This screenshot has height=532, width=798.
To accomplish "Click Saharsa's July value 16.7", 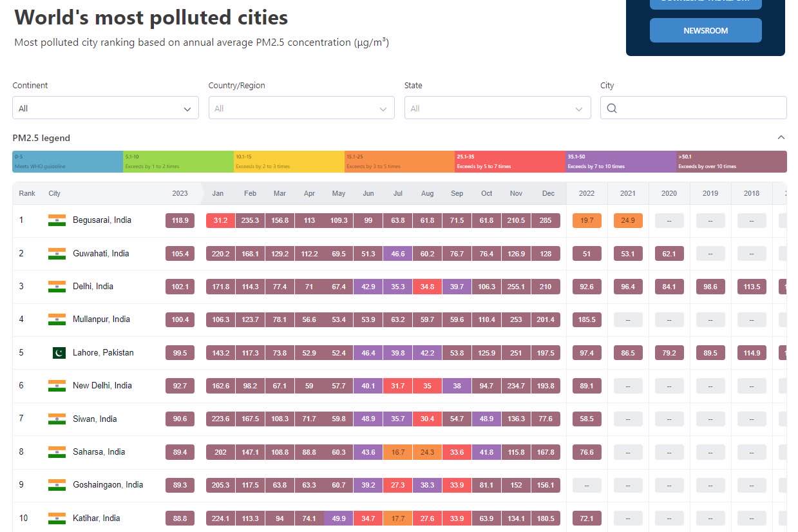I will (398, 452).
